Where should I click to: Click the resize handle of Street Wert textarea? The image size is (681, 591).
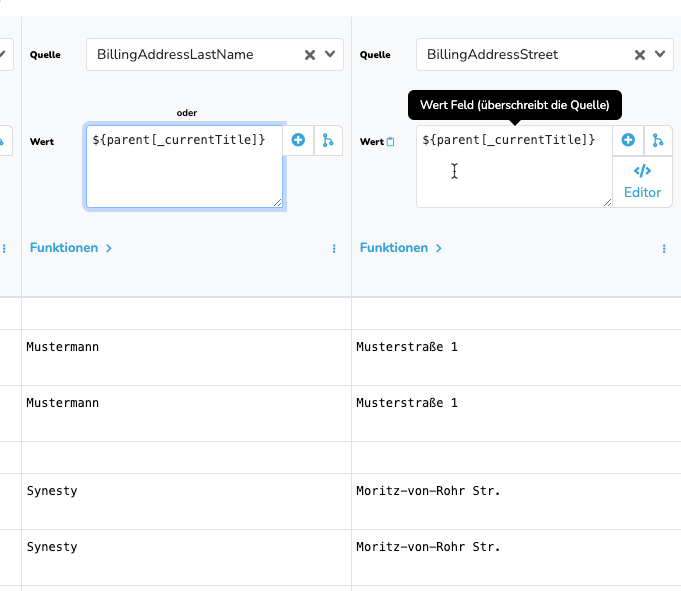click(608, 202)
